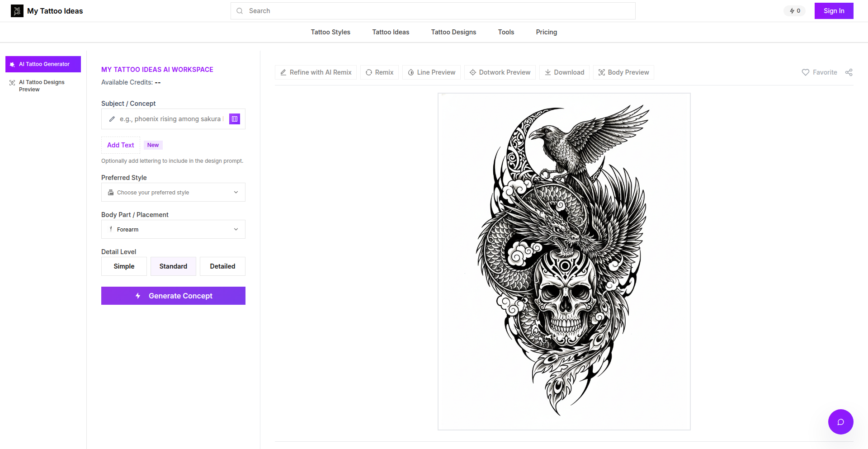Image resolution: width=868 pixels, height=449 pixels.
Task: Click the Remix circular arrows icon
Action: click(369, 72)
